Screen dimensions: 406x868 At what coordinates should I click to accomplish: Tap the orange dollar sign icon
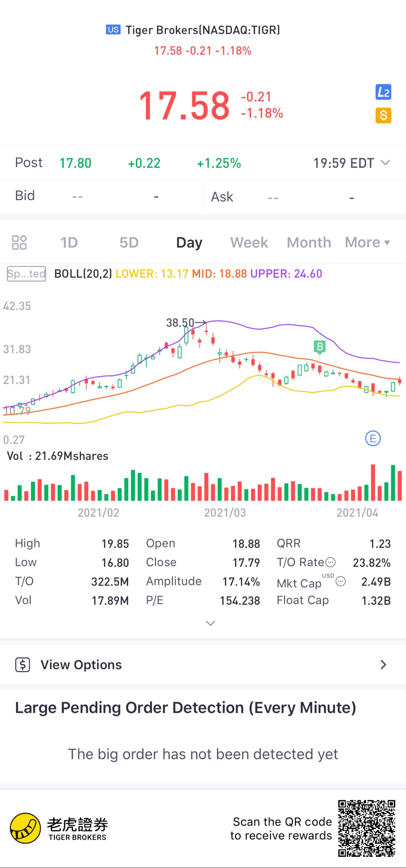coord(383,116)
